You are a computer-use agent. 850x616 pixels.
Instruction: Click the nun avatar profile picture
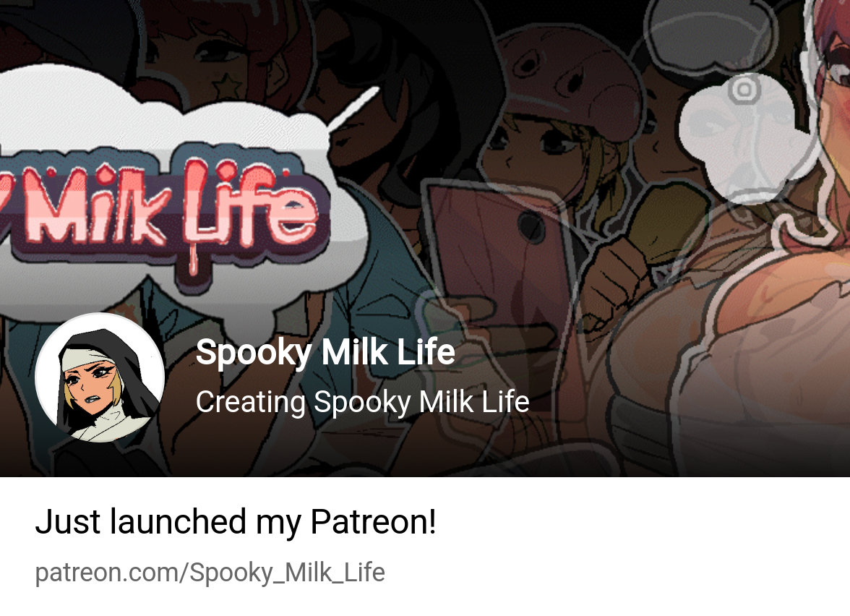click(100, 377)
